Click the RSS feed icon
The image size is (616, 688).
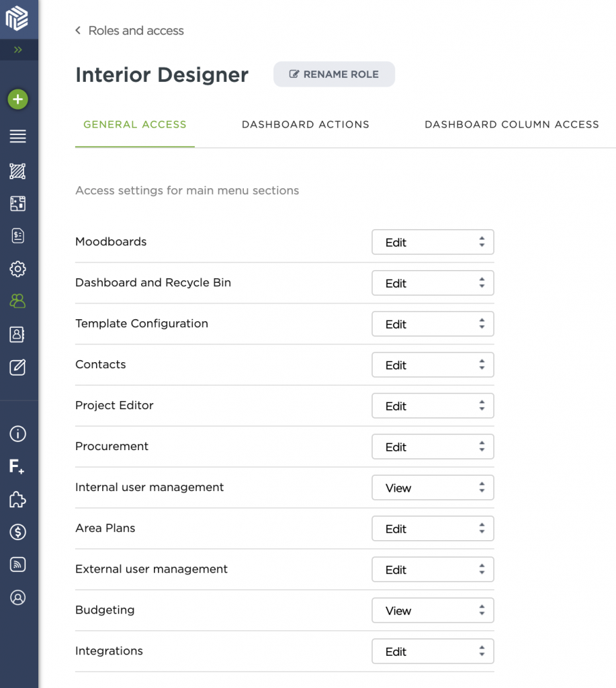pos(19,564)
